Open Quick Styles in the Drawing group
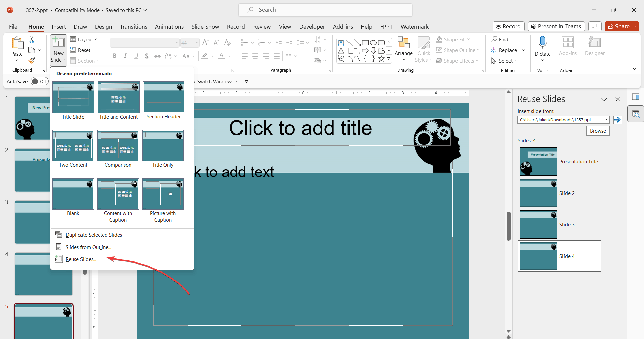This screenshot has height=339, width=644. coord(423,49)
